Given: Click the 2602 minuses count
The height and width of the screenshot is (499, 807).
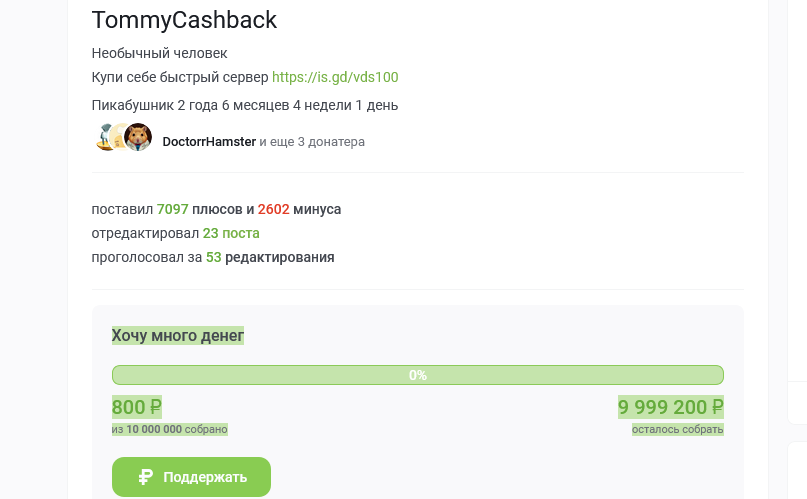Looking at the screenshot, I should coord(274,209).
